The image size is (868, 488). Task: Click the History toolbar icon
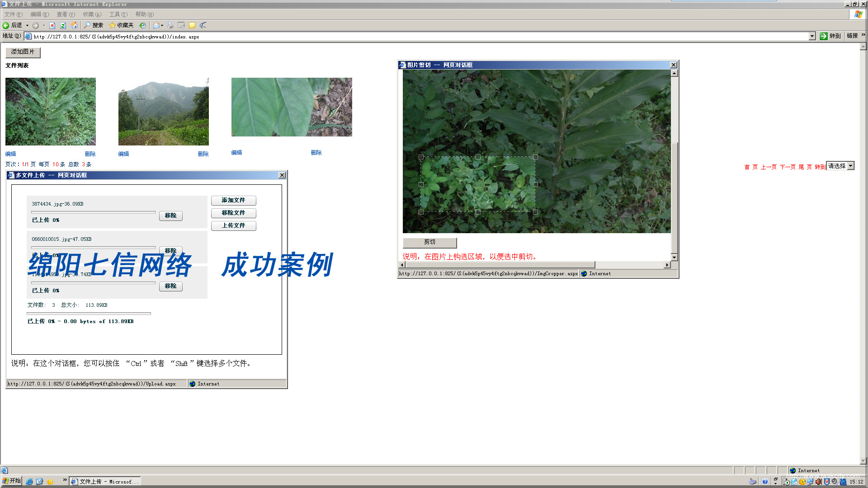coord(142,25)
